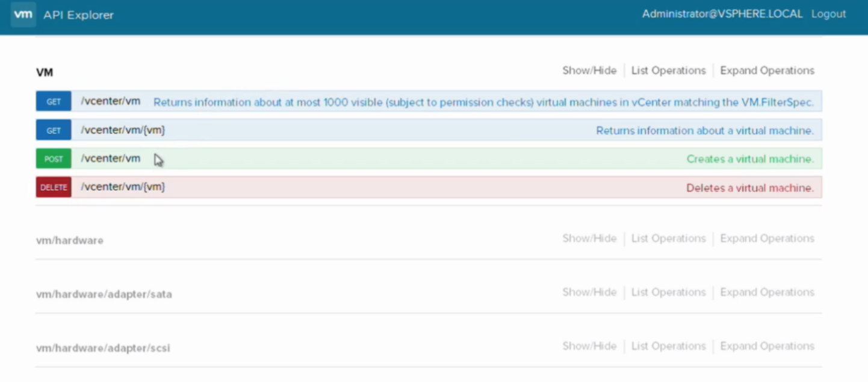The image size is (868, 382).
Task: Open the DELETE /vcenter/vm/{vm} endpoint path
Action: click(x=123, y=187)
